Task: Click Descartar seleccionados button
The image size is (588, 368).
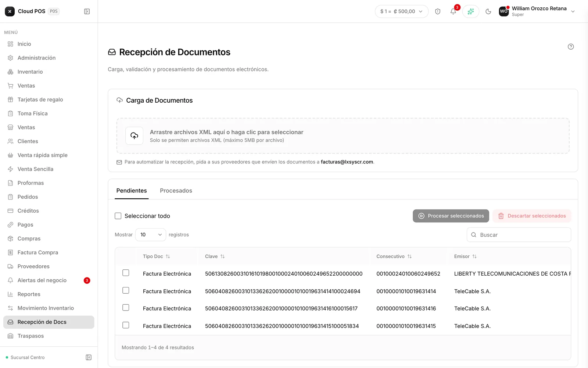Action: tap(532, 216)
